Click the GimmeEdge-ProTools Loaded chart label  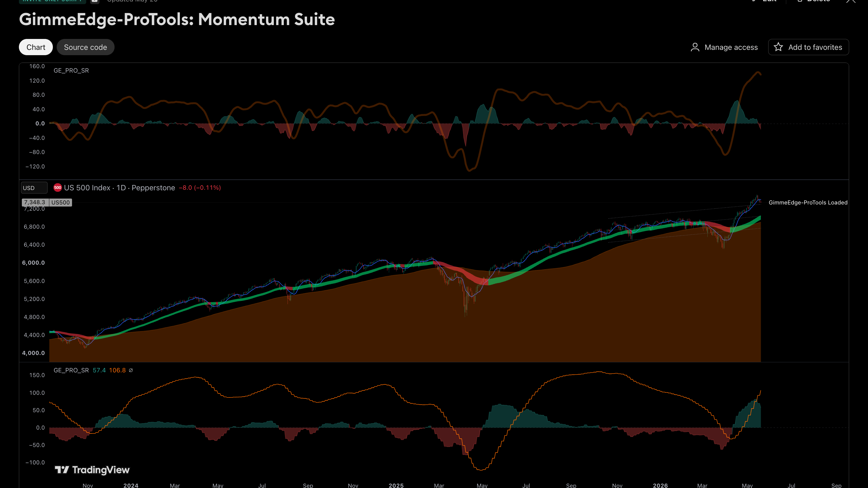click(808, 202)
